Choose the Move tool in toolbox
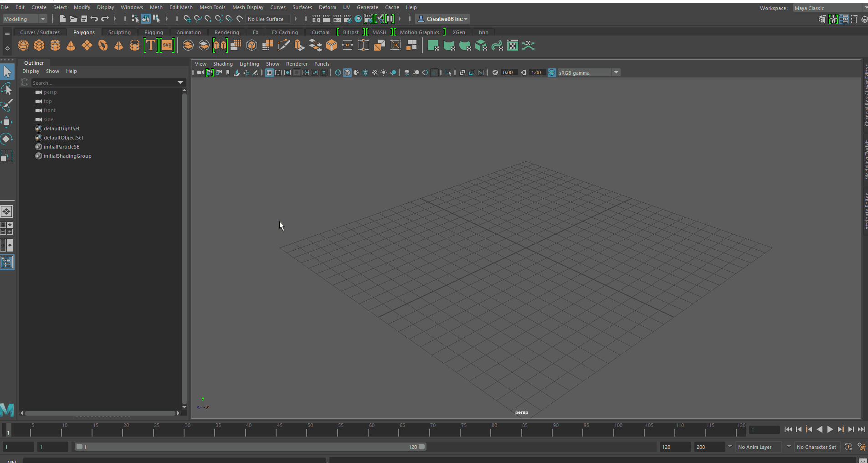The image size is (868, 463). click(7, 122)
